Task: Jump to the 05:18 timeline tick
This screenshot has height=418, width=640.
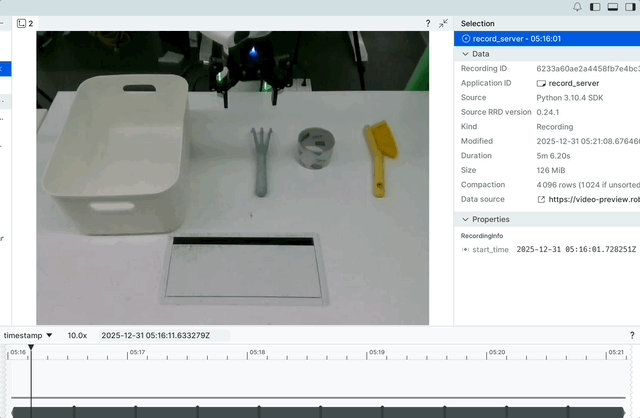Action: (x=257, y=352)
